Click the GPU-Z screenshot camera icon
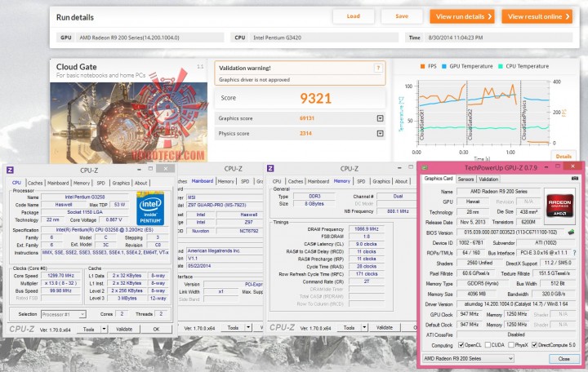This screenshot has height=372, width=588. pyautogui.click(x=574, y=179)
